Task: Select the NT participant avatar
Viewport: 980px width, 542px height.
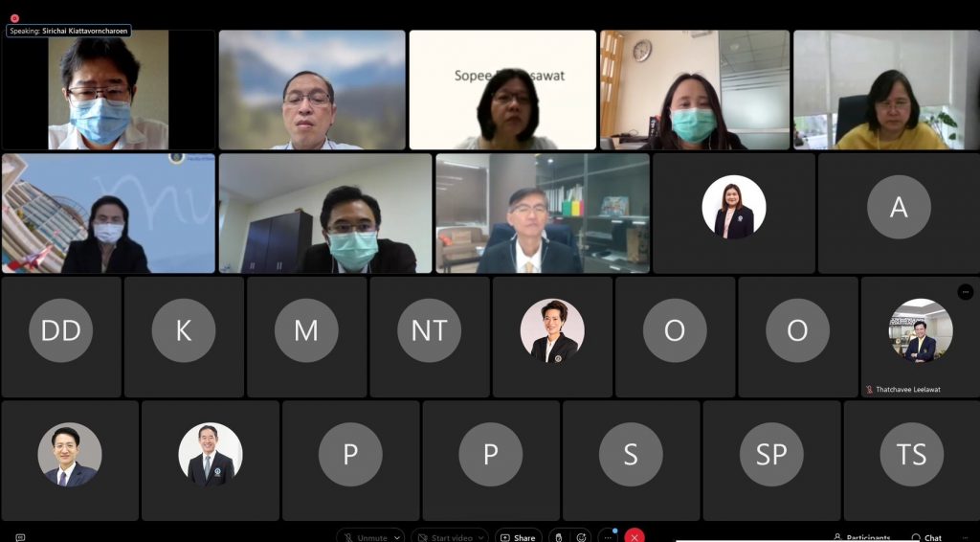Action: [429, 330]
